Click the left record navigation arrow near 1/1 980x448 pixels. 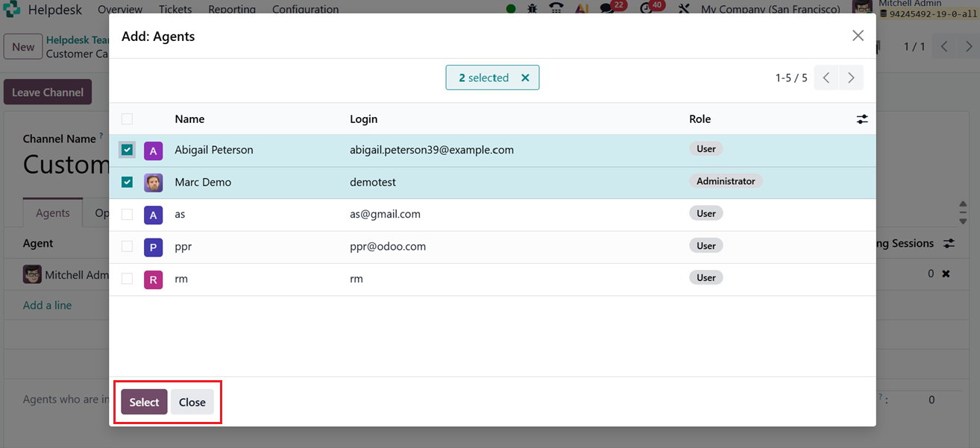943,45
